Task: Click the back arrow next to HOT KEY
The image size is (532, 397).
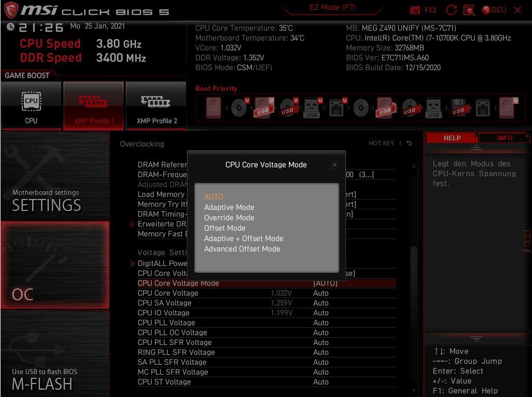Action: tap(409, 143)
